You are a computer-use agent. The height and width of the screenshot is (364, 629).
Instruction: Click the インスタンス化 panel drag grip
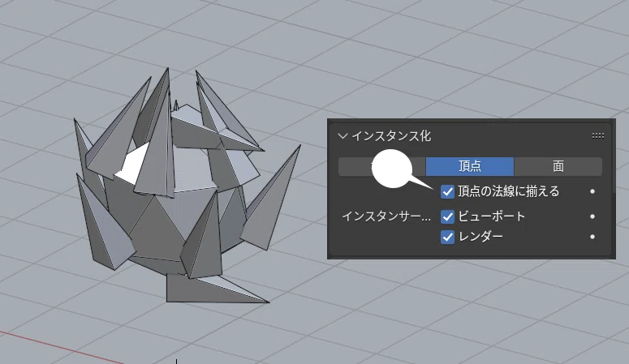click(x=597, y=136)
